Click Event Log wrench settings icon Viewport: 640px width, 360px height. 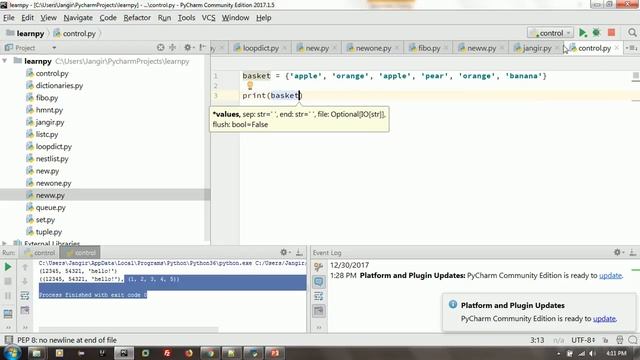click(x=318, y=267)
